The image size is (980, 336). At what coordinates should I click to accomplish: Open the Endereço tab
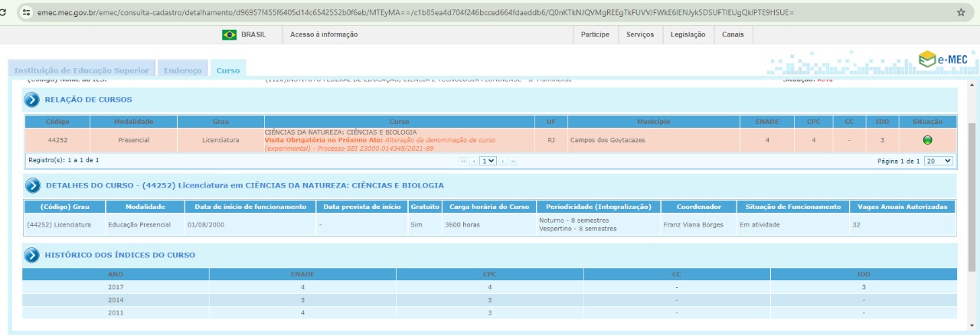[183, 70]
